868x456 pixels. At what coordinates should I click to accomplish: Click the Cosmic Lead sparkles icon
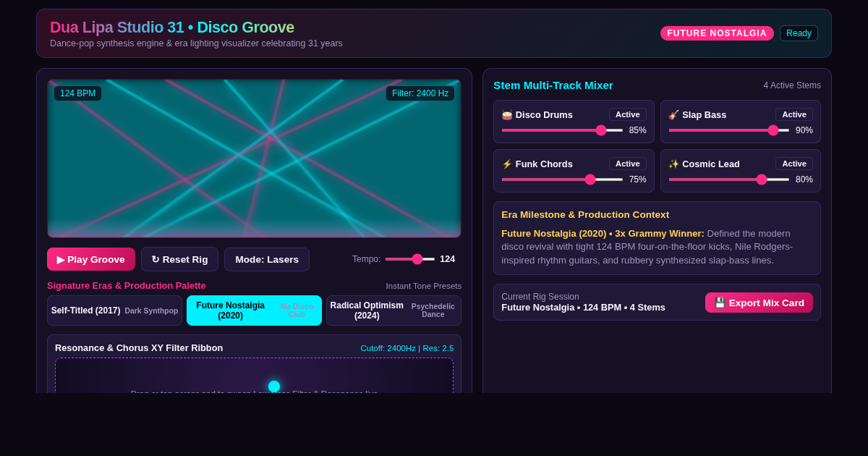coord(673,164)
